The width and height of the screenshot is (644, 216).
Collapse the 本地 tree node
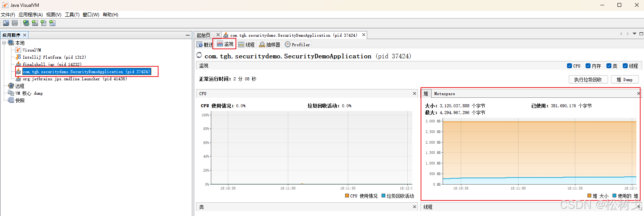[x=4, y=43]
